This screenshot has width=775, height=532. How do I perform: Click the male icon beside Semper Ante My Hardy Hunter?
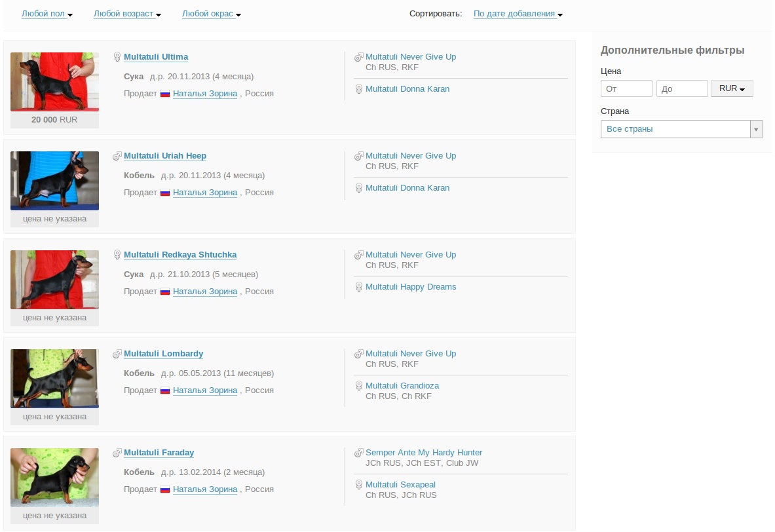point(359,453)
